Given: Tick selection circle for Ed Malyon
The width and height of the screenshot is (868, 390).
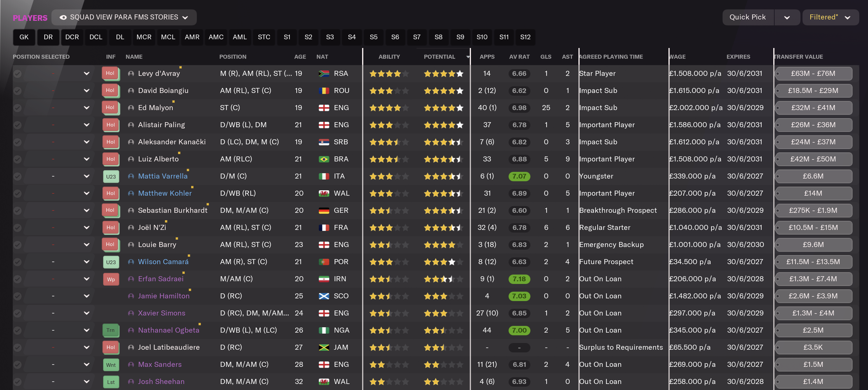Looking at the screenshot, I should [17, 108].
